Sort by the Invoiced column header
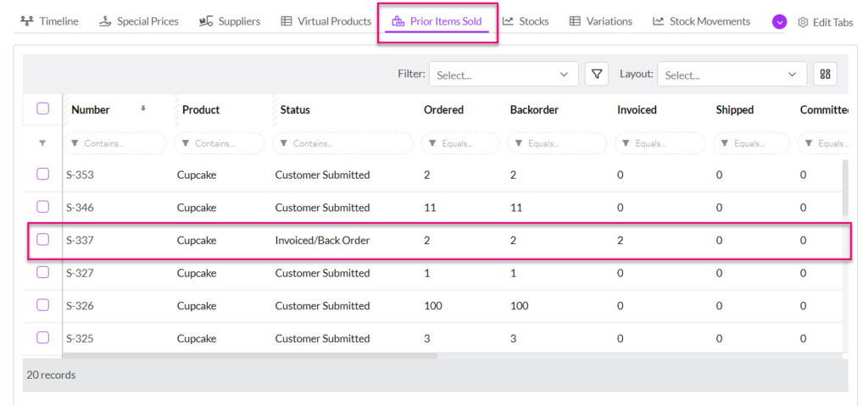The height and width of the screenshot is (406, 868). tap(637, 109)
